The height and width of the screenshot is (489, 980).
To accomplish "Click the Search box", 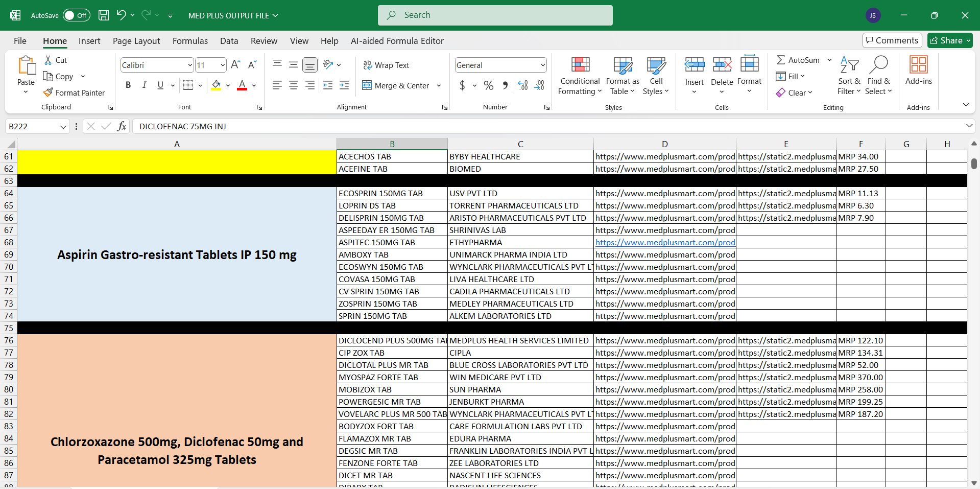I will (495, 15).
